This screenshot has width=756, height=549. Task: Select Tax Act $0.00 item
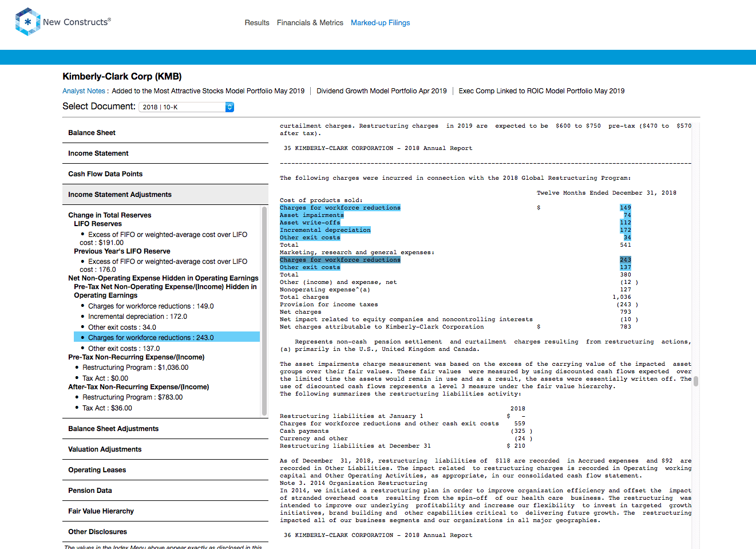tap(105, 378)
